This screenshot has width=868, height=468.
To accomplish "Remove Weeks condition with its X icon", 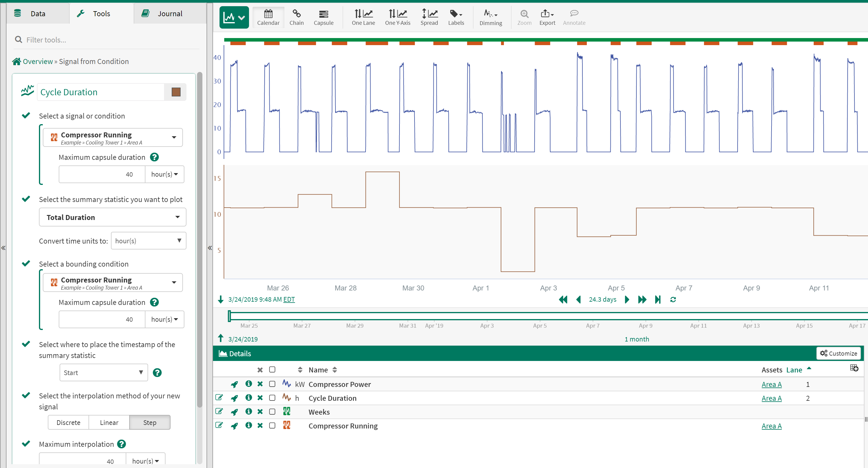I will pos(260,411).
